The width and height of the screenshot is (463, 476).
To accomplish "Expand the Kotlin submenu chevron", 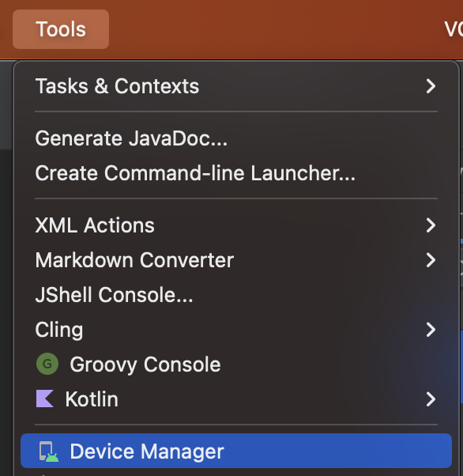I will 431,399.
